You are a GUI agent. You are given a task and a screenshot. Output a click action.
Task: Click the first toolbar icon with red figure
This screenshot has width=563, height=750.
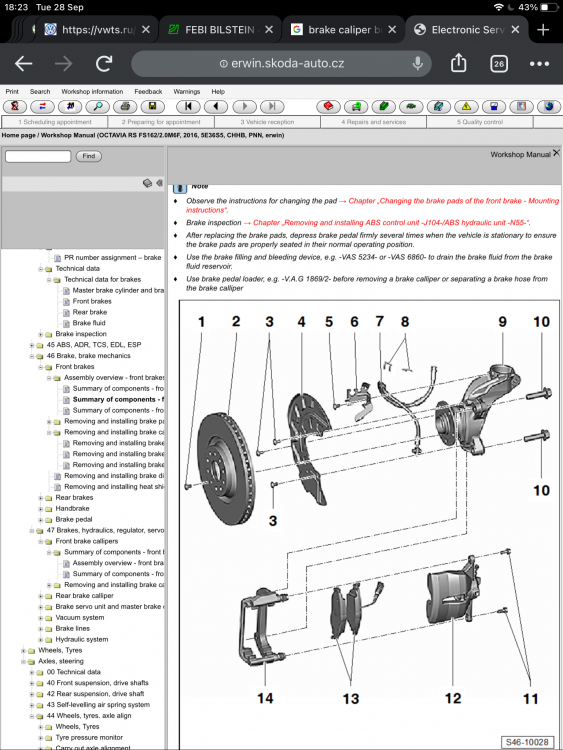pyautogui.click(x=15, y=106)
